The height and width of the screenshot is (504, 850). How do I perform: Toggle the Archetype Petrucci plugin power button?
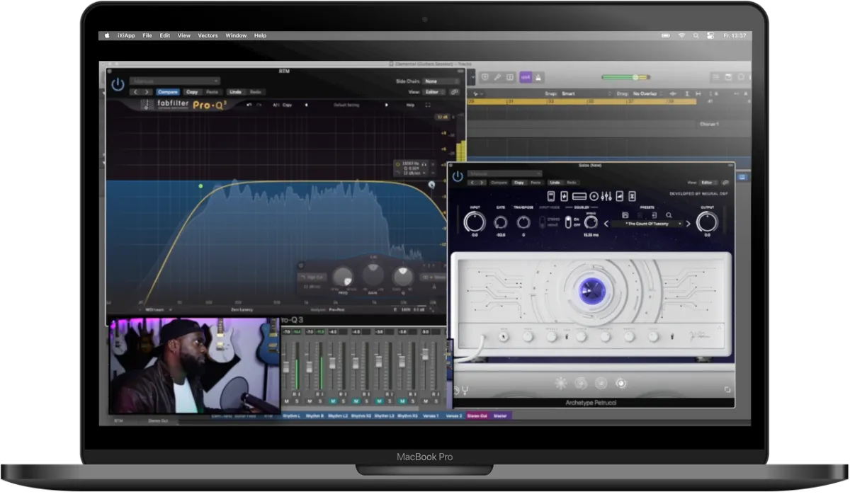click(x=458, y=176)
